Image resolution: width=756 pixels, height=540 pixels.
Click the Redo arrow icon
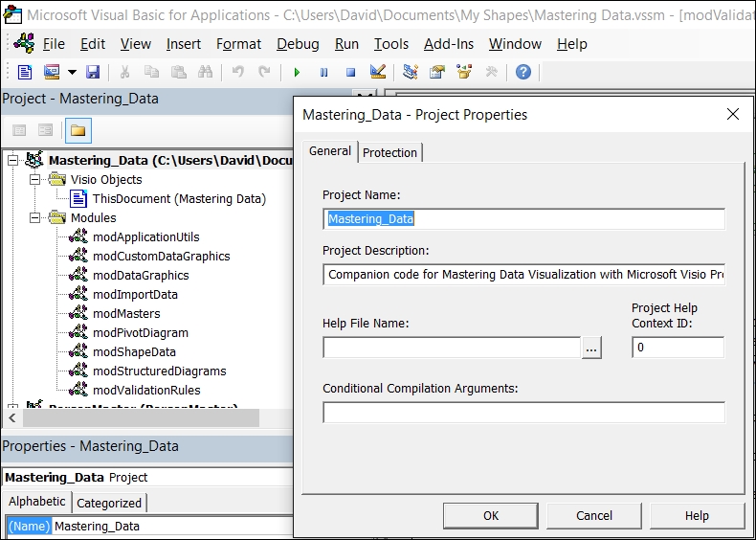pyautogui.click(x=264, y=73)
